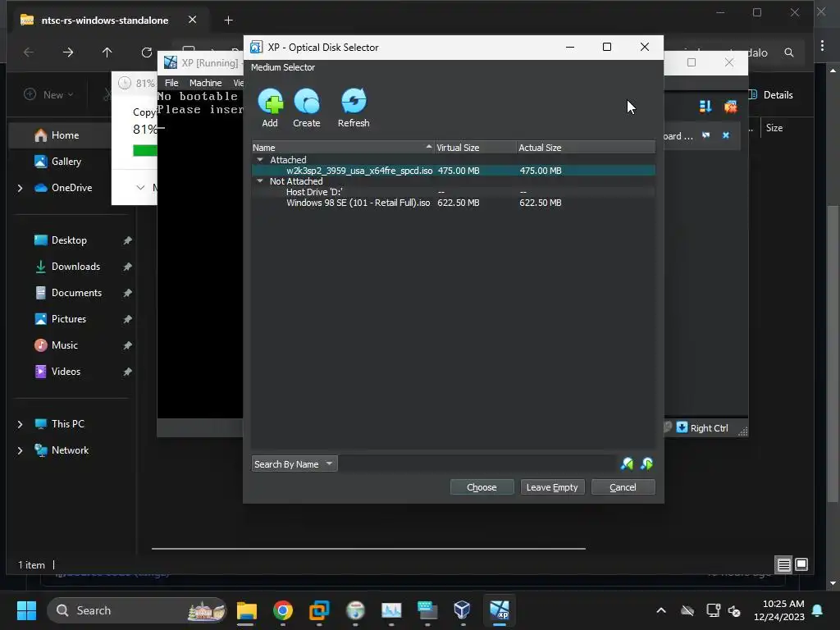Click the Leave Empty button
Viewport: 840px width, 630px height.
(552, 487)
